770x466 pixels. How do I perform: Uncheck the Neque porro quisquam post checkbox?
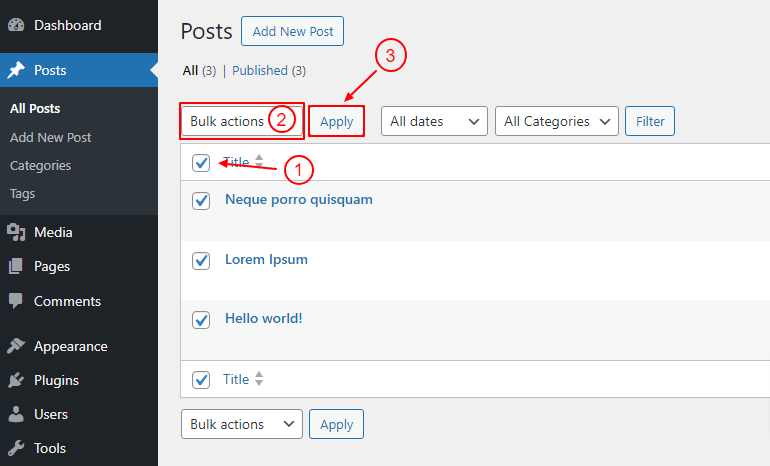(201, 201)
